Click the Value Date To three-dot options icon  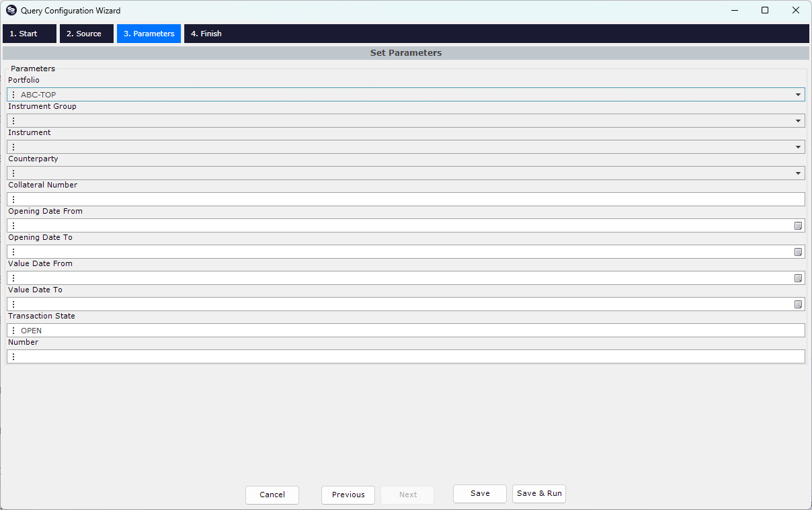point(13,304)
